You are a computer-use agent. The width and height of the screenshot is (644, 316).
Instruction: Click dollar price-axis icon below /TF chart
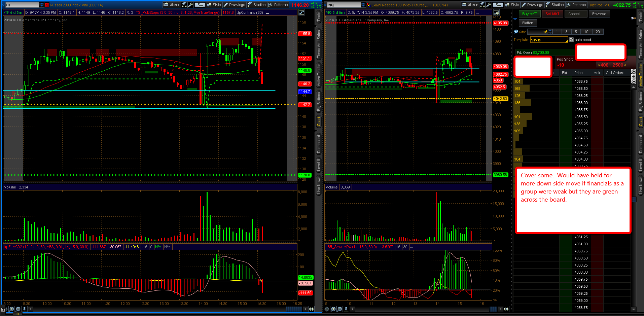coord(25,309)
